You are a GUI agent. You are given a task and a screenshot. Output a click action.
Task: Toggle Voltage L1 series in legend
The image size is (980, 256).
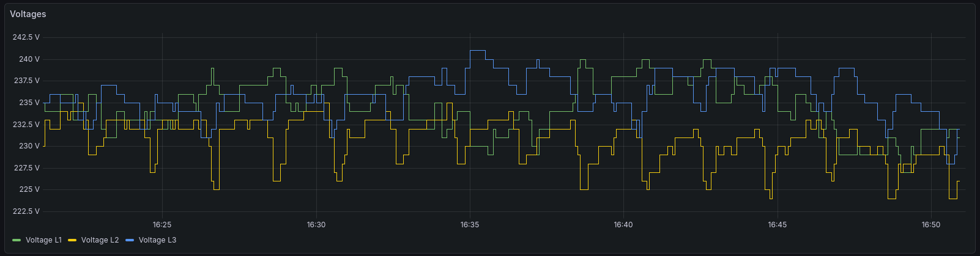coord(43,240)
